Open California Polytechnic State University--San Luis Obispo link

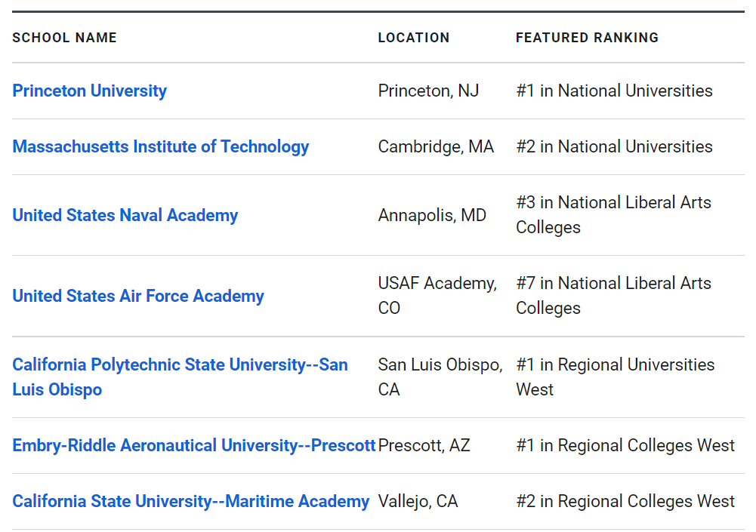point(180,377)
